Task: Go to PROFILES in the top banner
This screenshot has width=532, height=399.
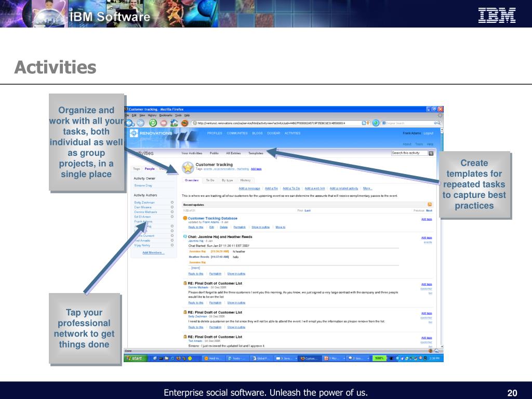Action: (x=215, y=134)
